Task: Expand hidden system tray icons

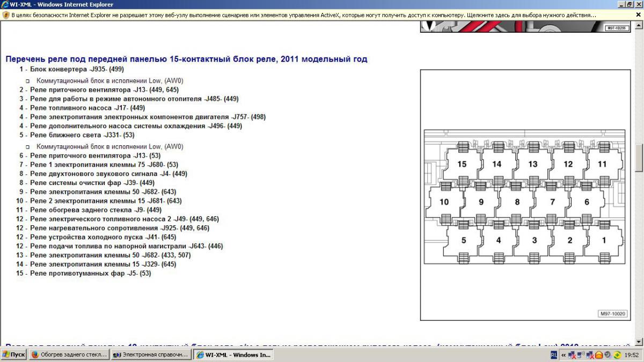Action: pyautogui.click(x=563, y=354)
